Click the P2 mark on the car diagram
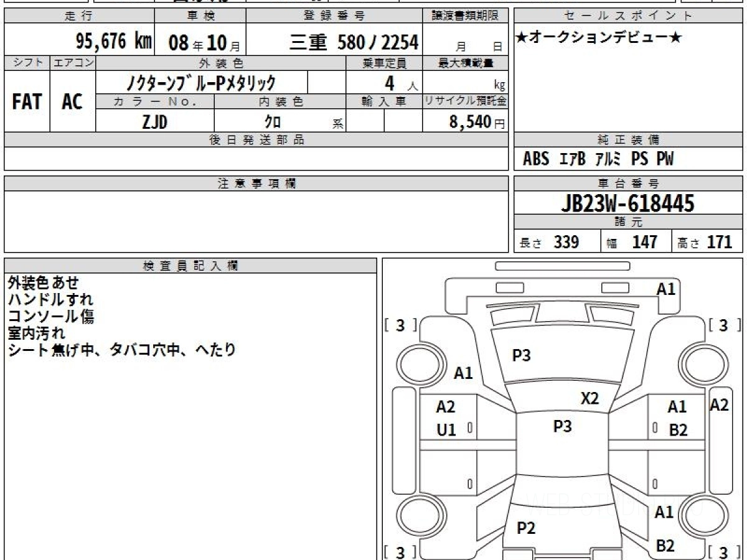 [526, 528]
